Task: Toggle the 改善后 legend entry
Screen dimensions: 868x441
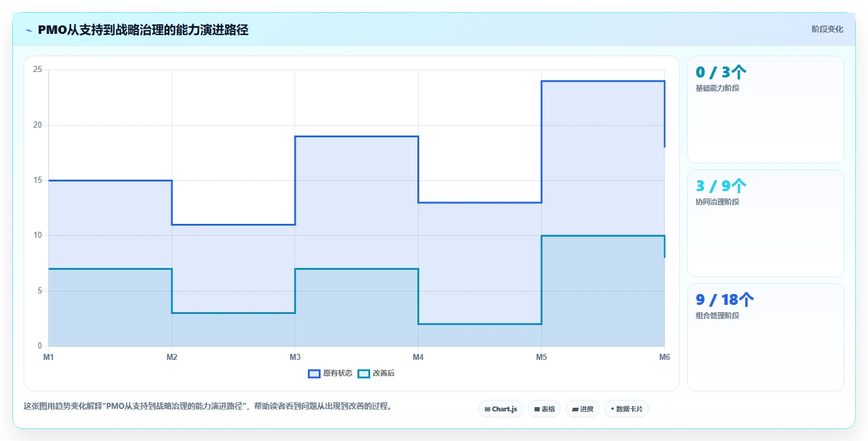Action: click(376, 373)
